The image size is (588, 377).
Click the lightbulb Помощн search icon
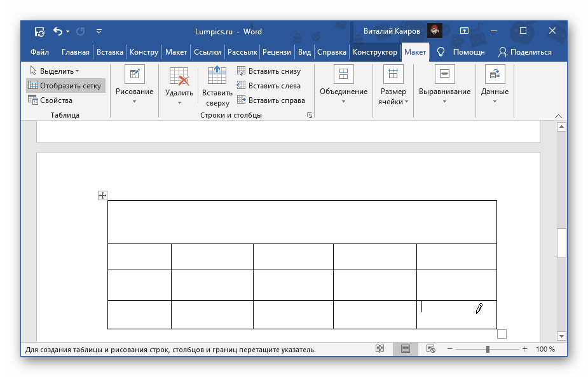click(441, 52)
